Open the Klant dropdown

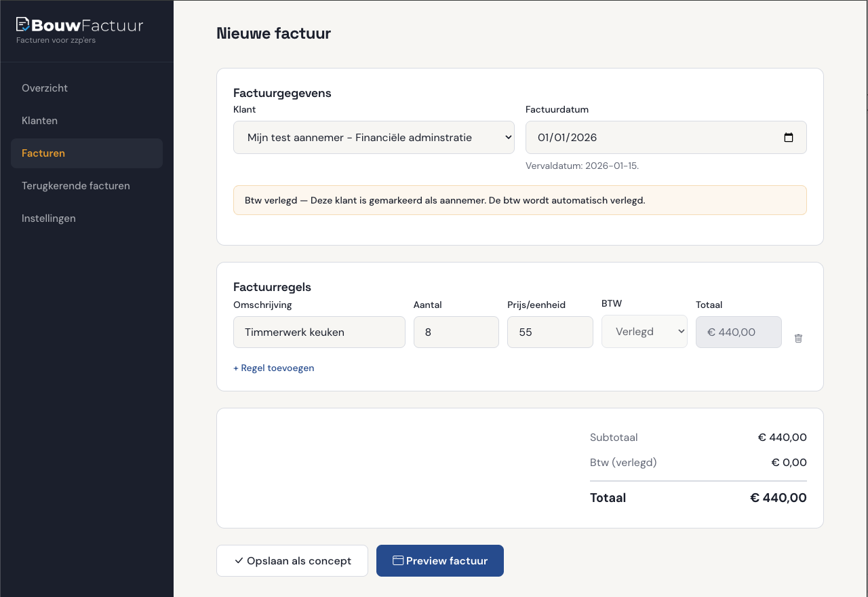[374, 138]
